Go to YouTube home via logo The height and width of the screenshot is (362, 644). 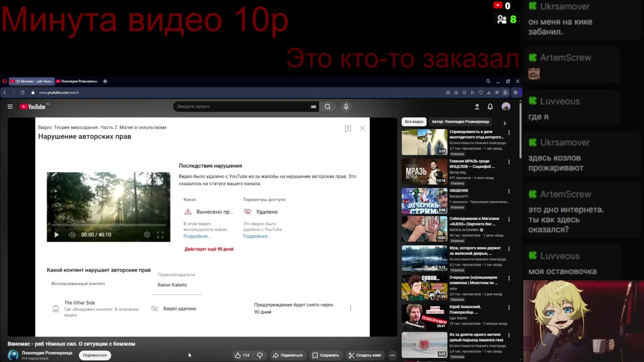pyautogui.click(x=33, y=107)
